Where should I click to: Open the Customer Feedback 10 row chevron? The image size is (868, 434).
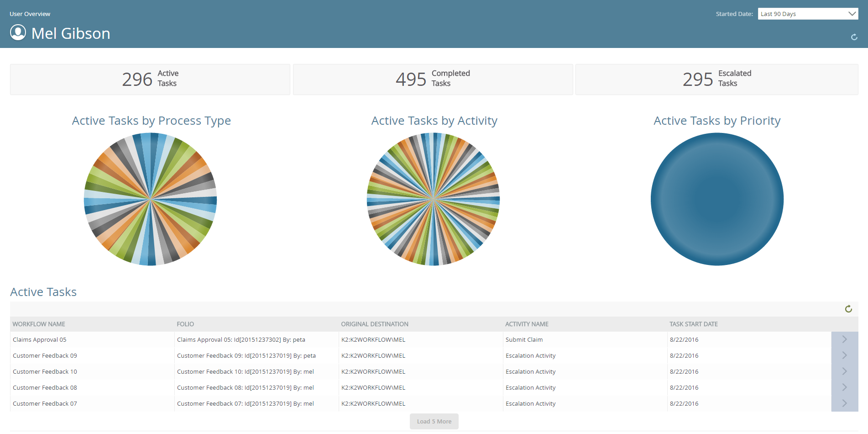click(x=844, y=371)
